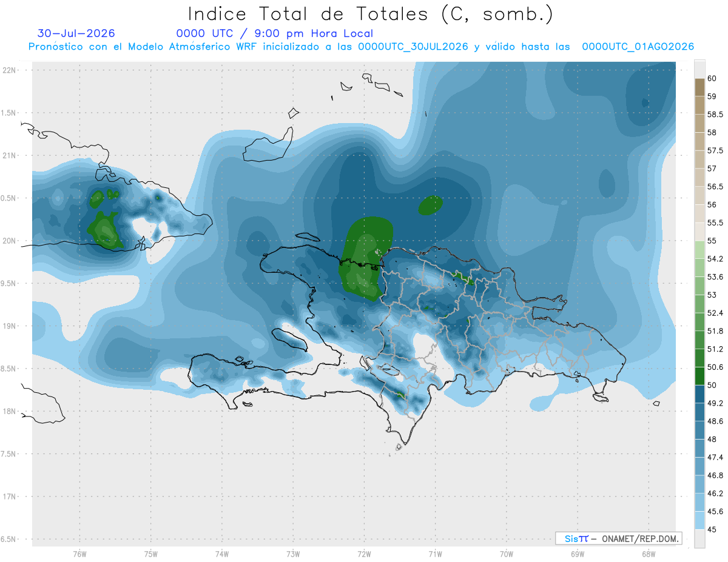Click the "69W" longitude label

pyautogui.click(x=578, y=554)
